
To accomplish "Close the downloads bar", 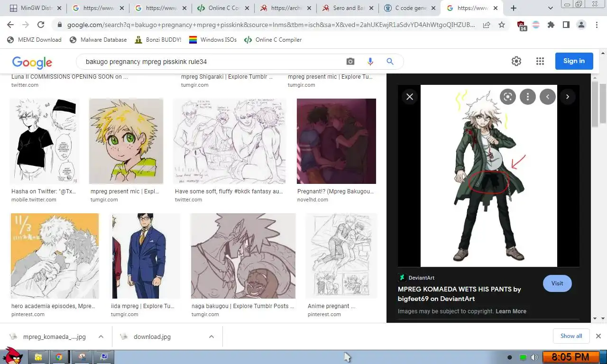I will (x=598, y=336).
